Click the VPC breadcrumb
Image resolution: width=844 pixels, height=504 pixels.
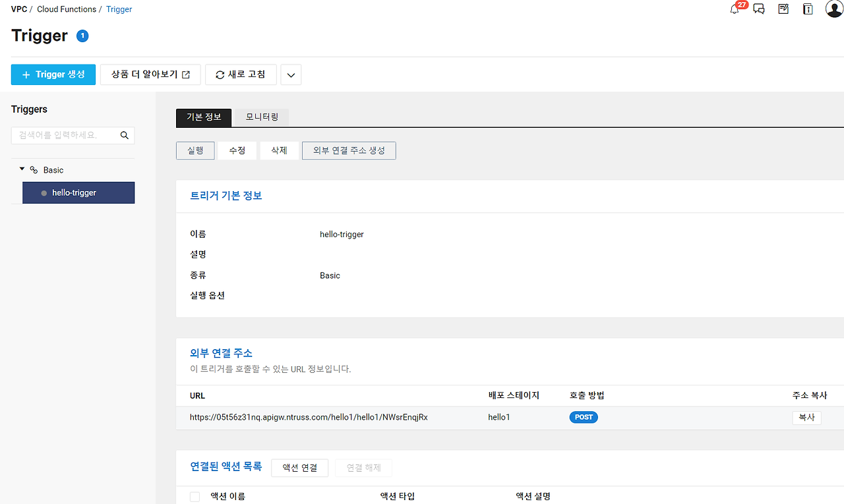pos(19,9)
